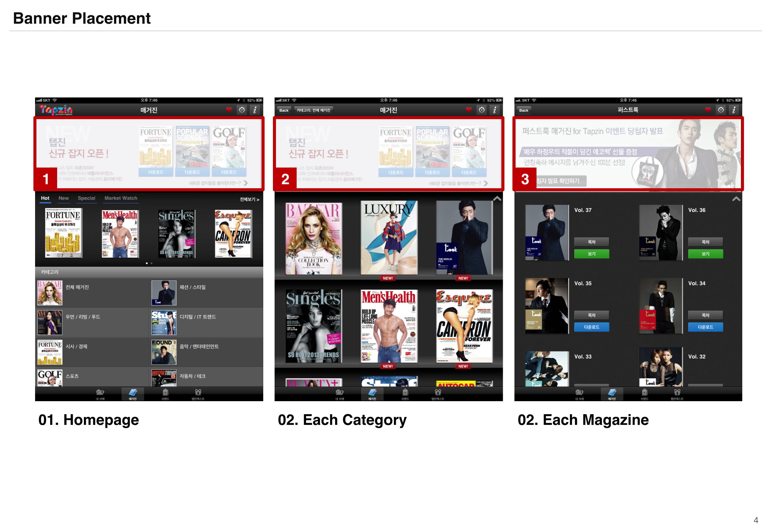
Task: Select the Market Watch tab
Action: [121, 198]
